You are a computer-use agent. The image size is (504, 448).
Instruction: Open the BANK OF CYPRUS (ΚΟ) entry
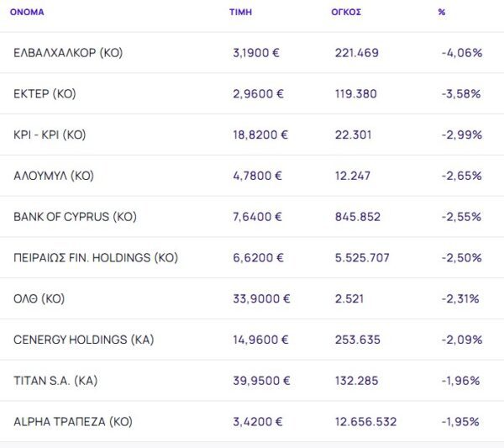(x=75, y=217)
